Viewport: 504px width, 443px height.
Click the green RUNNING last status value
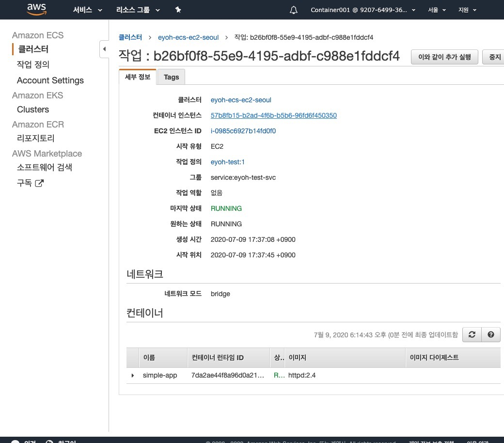[226, 208]
